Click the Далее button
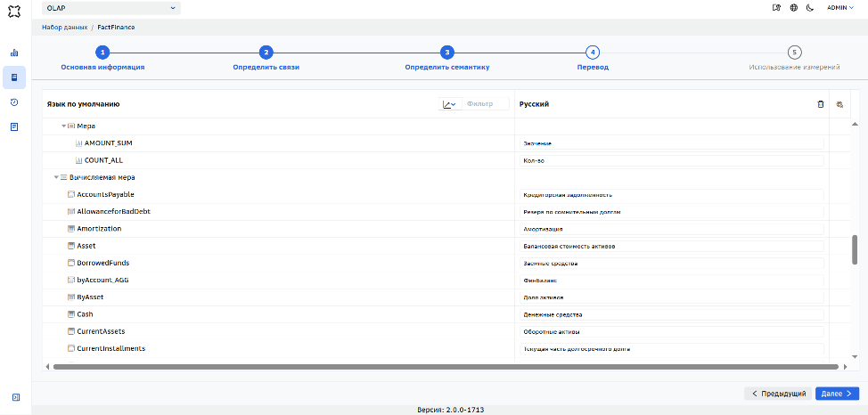Screen dimensions: 868x415 click(837, 394)
